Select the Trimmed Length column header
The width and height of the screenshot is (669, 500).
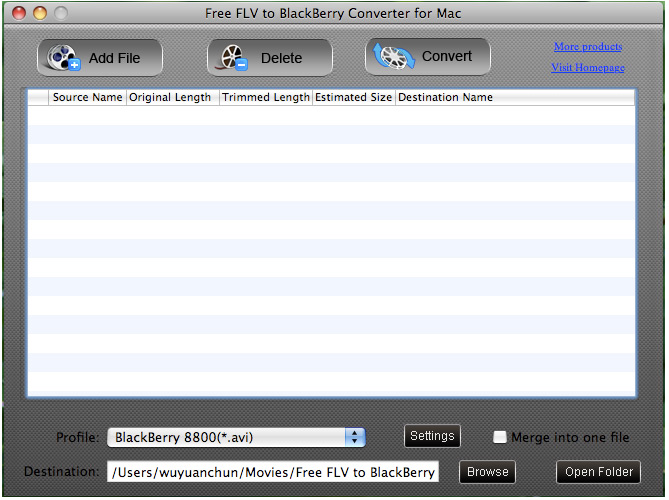click(266, 98)
